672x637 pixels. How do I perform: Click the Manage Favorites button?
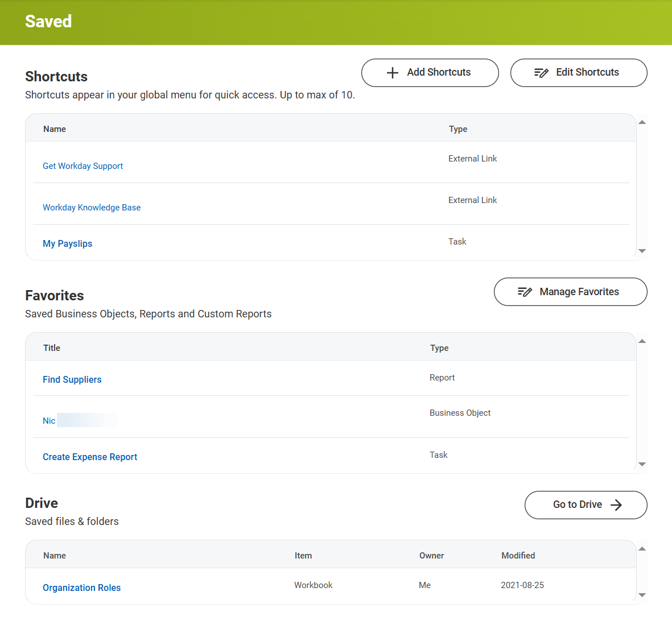coord(570,292)
